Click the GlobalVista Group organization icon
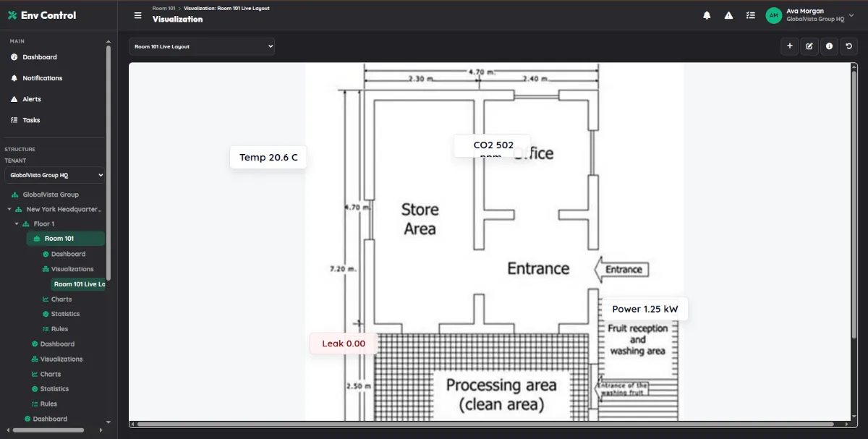868x439 pixels. [x=15, y=195]
